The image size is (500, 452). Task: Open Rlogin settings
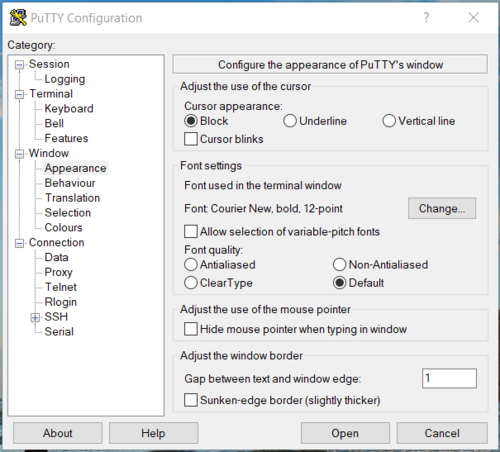61,302
